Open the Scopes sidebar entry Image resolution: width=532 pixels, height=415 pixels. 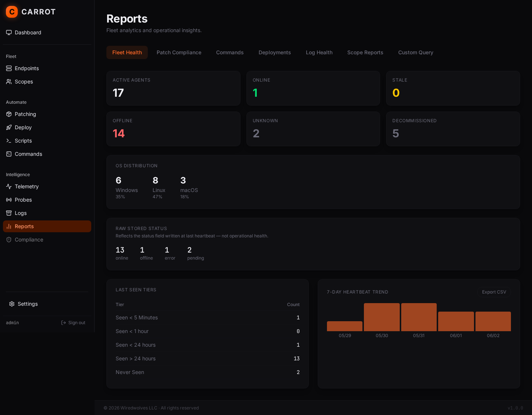pyautogui.click(x=47, y=82)
